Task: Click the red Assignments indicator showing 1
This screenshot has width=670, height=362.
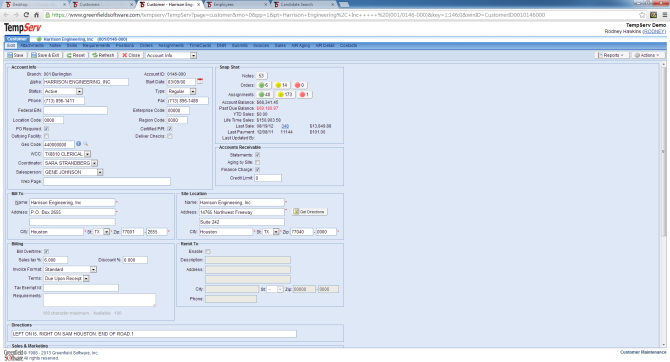Action: [x=305, y=94]
